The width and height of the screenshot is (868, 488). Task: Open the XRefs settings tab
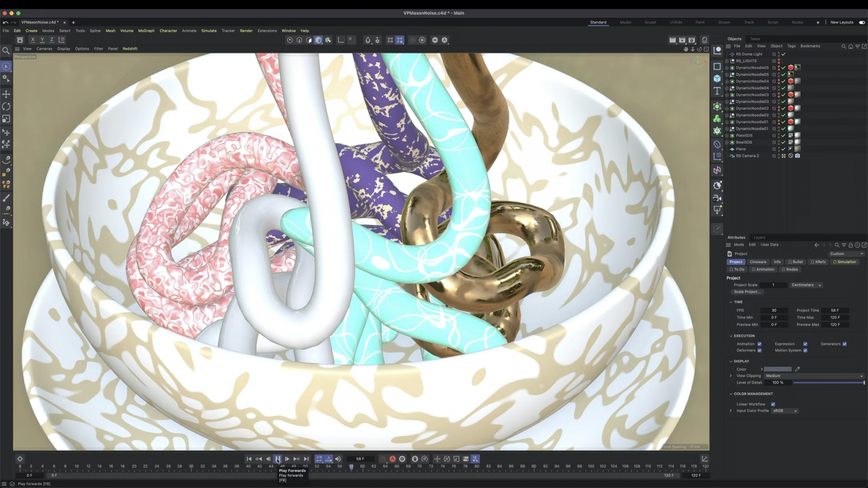818,262
